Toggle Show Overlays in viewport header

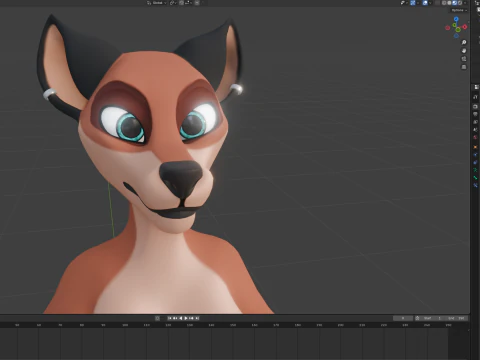[425, 3]
